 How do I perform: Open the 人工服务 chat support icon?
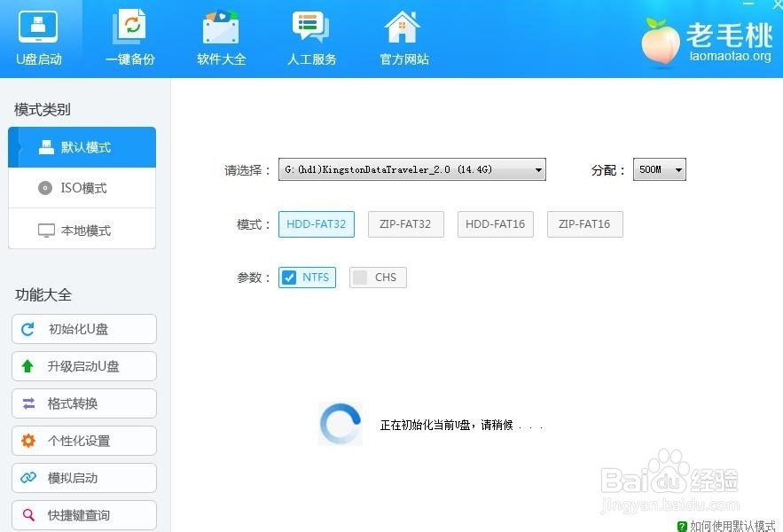pyautogui.click(x=310, y=27)
